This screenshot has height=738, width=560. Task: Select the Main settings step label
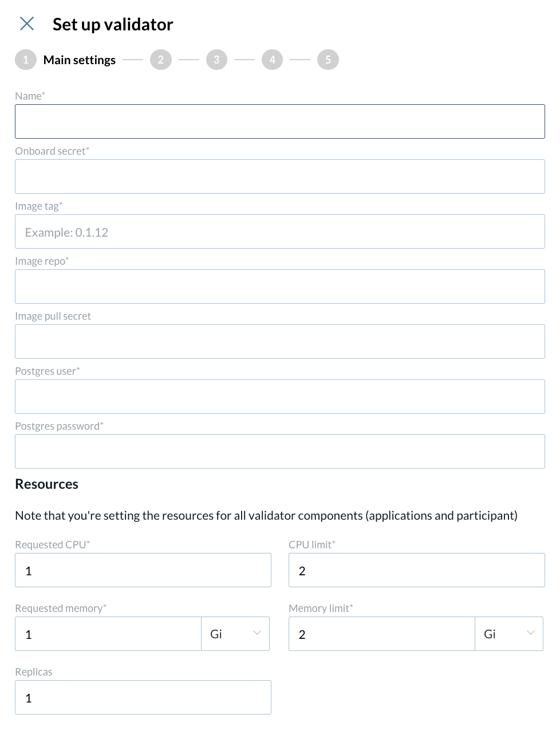click(79, 60)
